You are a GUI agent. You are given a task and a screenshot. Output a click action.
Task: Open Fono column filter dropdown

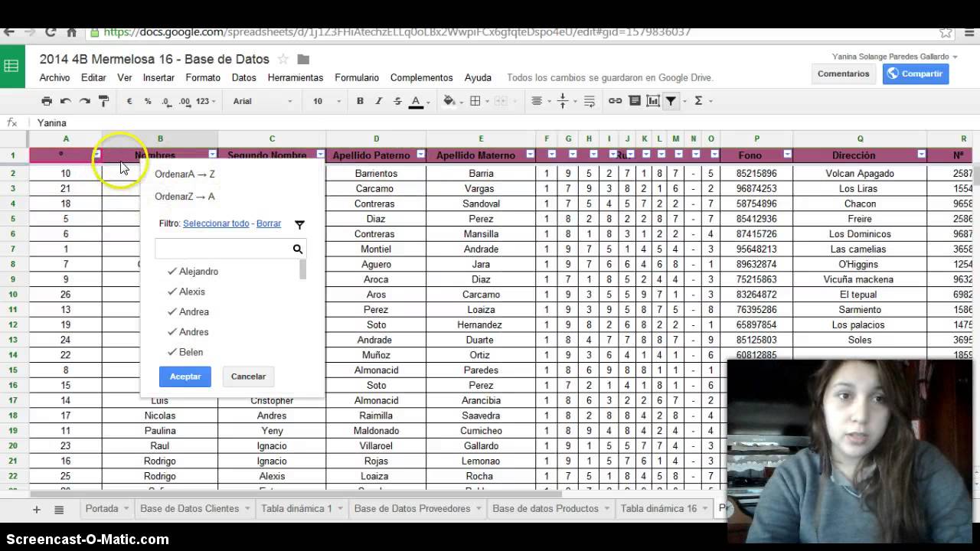coord(786,155)
